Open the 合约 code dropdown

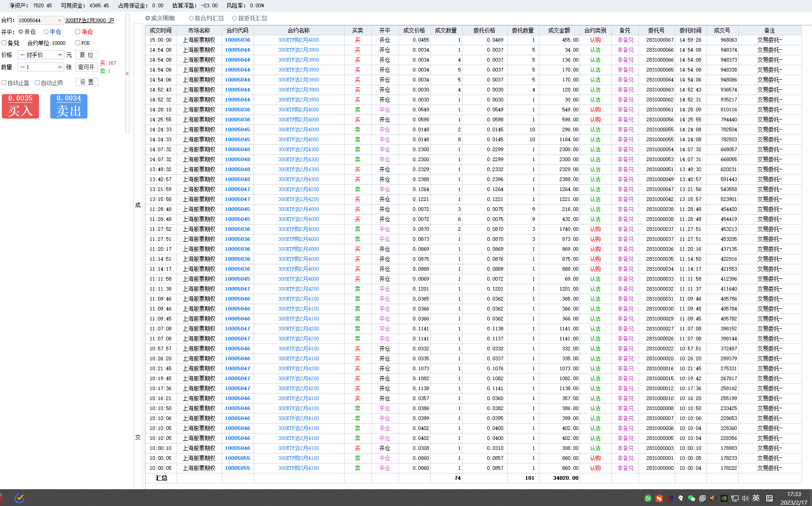[59, 20]
